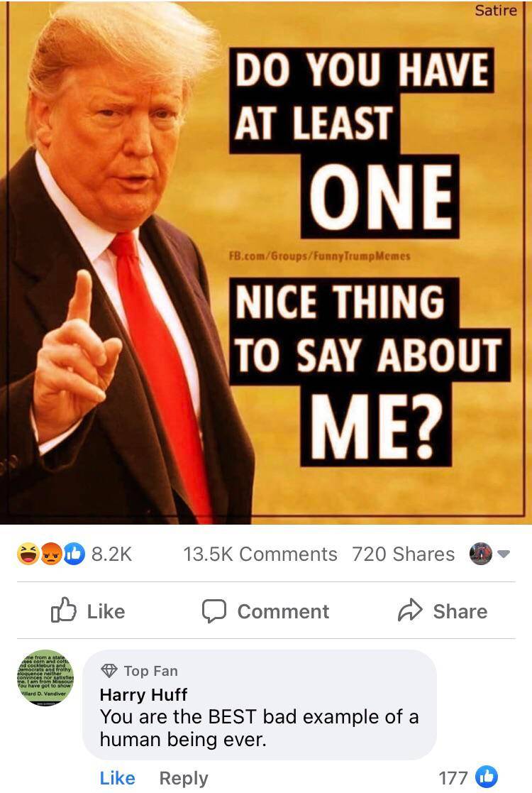This screenshot has width=532, height=793.
Task: Click the 177 likes count on comment
Action: (x=453, y=778)
